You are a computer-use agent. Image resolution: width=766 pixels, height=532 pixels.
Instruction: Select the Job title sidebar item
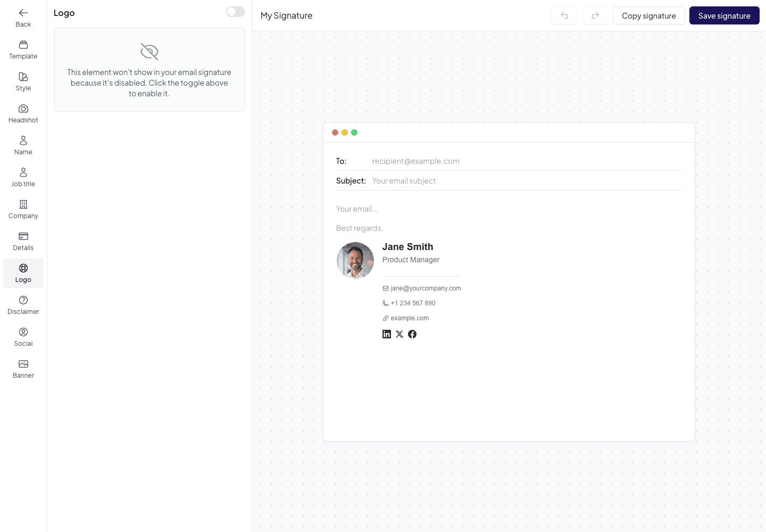coord(23,177)
